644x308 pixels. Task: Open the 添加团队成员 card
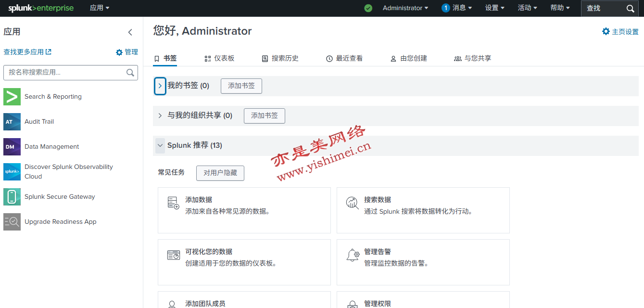[x=244, y=300]
